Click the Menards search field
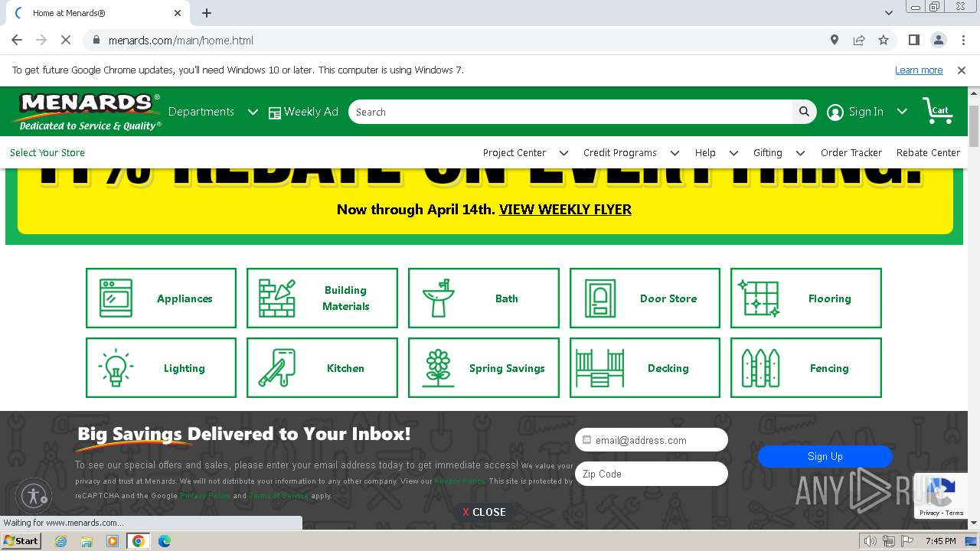This screenshot has height=551, width=980. [570, 112]
